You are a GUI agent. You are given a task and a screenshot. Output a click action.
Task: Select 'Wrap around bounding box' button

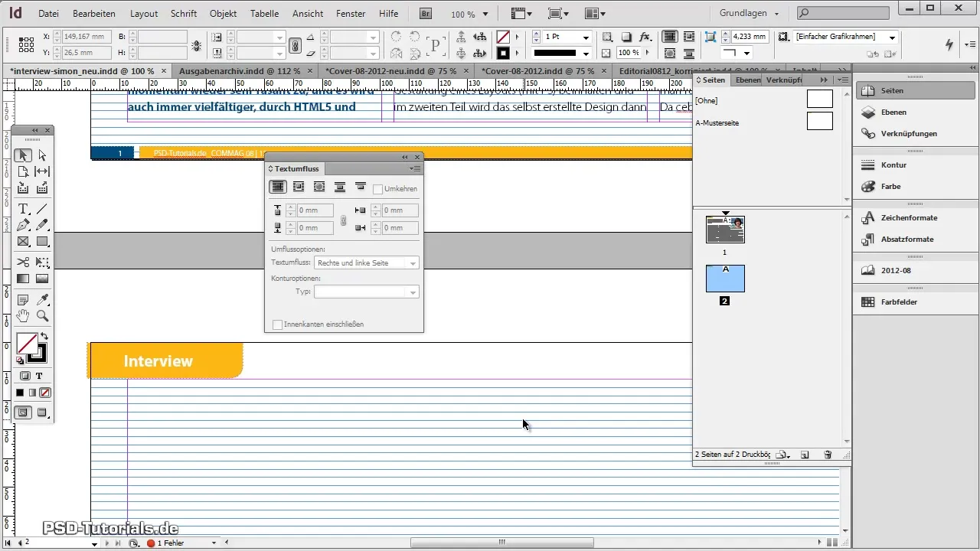[x=299, y=187]
